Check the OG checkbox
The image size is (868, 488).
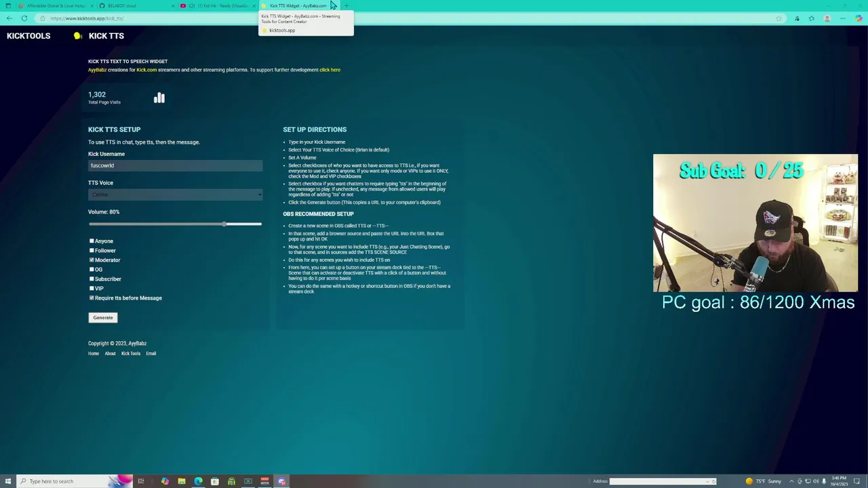click(x=92, y=270)
